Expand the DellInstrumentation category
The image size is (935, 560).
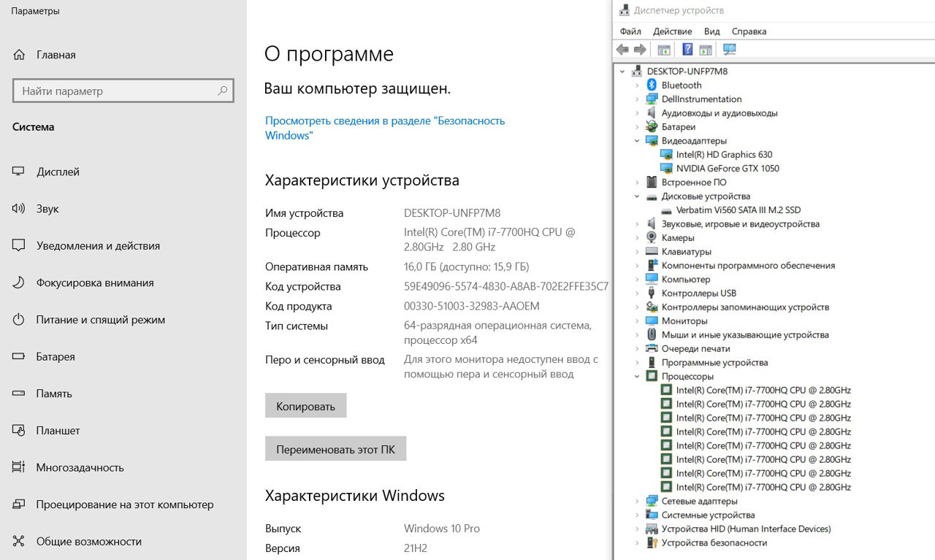[637, 99]
